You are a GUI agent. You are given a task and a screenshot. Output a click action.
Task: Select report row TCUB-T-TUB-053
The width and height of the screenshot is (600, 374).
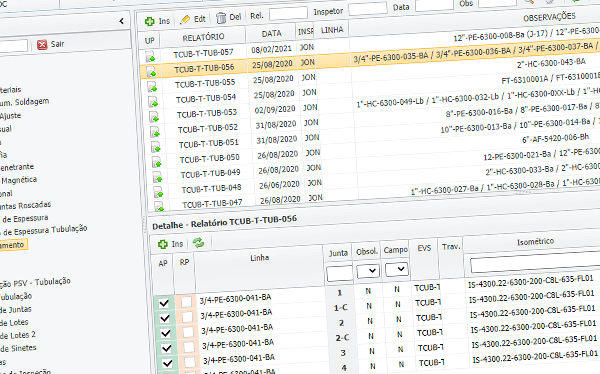point(207,114)
